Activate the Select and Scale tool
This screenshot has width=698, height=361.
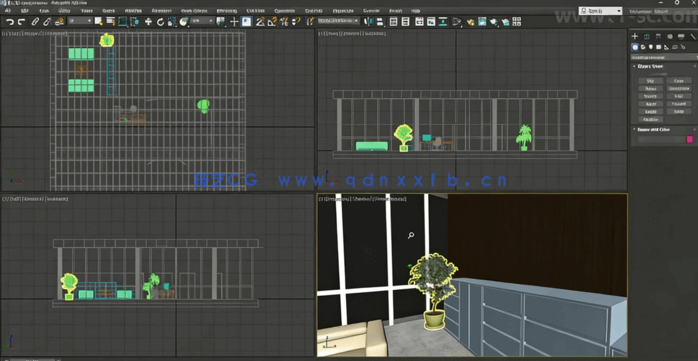172,21
